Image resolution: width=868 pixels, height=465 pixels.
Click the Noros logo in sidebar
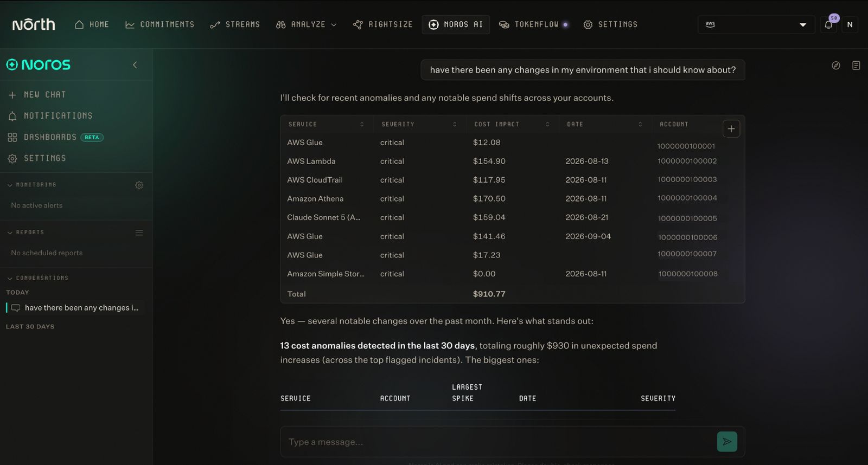[x=38, y=65]
